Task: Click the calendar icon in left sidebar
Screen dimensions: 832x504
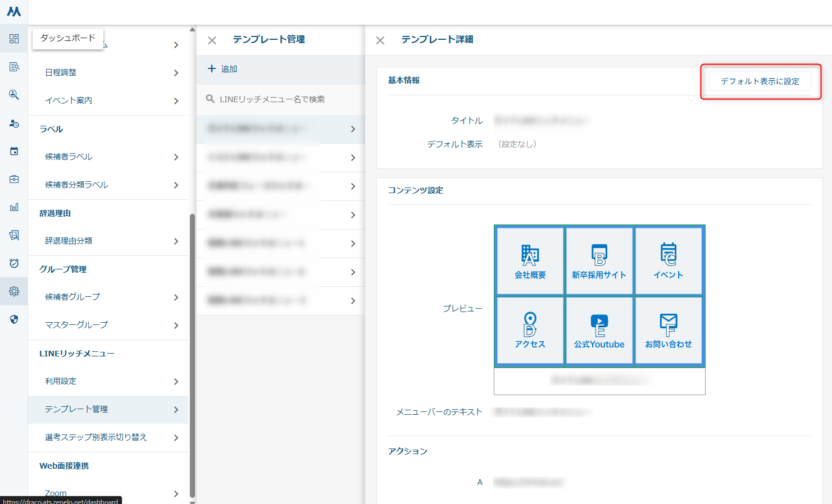Action: pyautogui.click(x=14, y=151)
